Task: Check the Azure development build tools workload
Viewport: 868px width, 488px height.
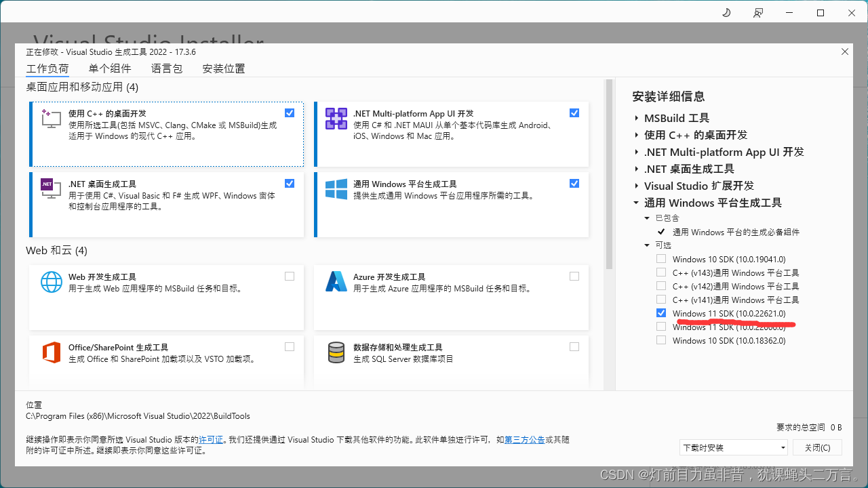Action: coord(574,276)
